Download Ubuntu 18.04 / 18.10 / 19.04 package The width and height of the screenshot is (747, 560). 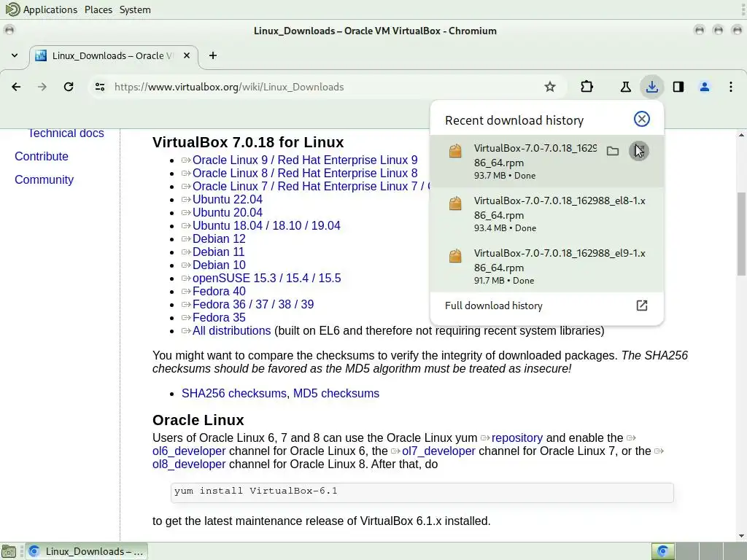(266, 225)
